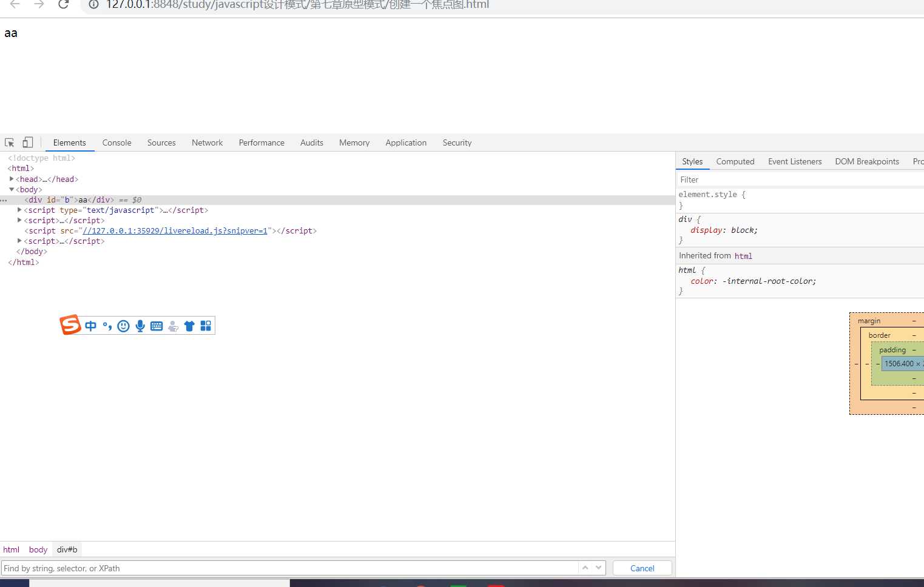Open the Sogou skin shirt icon
The height and width of the screenshot is (587, 924).
189,326
